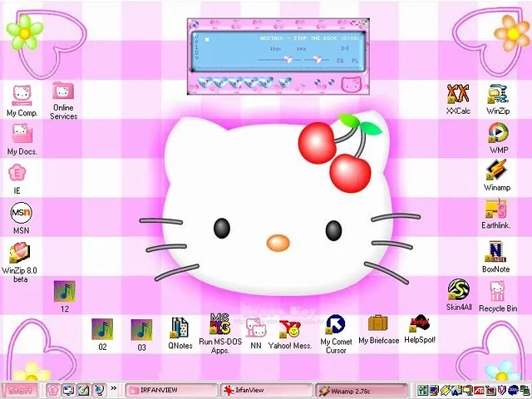Click the pencil notepad Quick Launch icon

click(83, 391)
